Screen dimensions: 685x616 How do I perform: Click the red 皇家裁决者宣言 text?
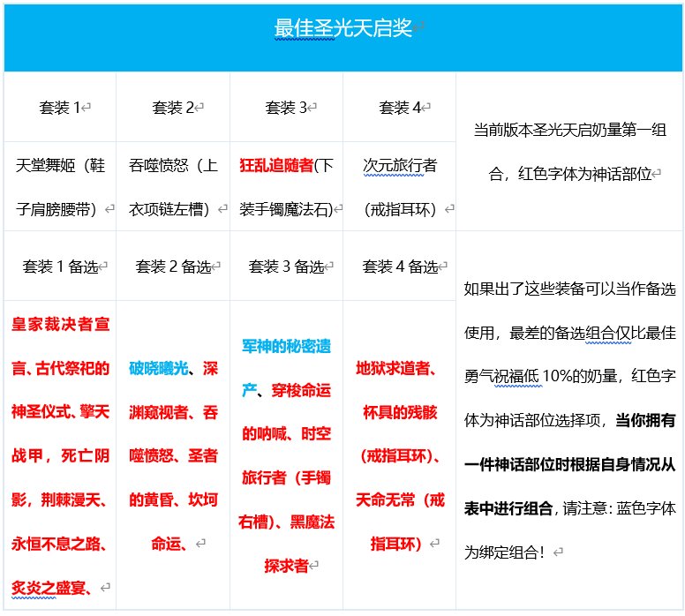[x=60, y=324]
